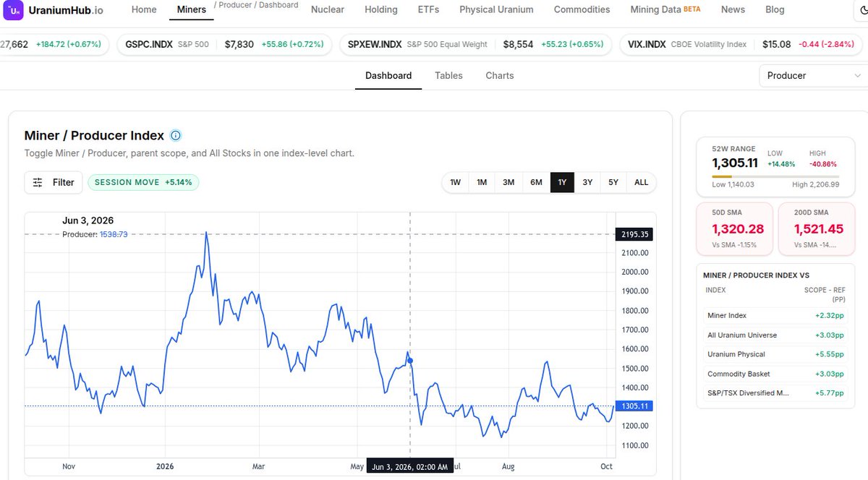Click the Commodity Basket row
This screenshot has height=480, width=868.
[775, 374]
